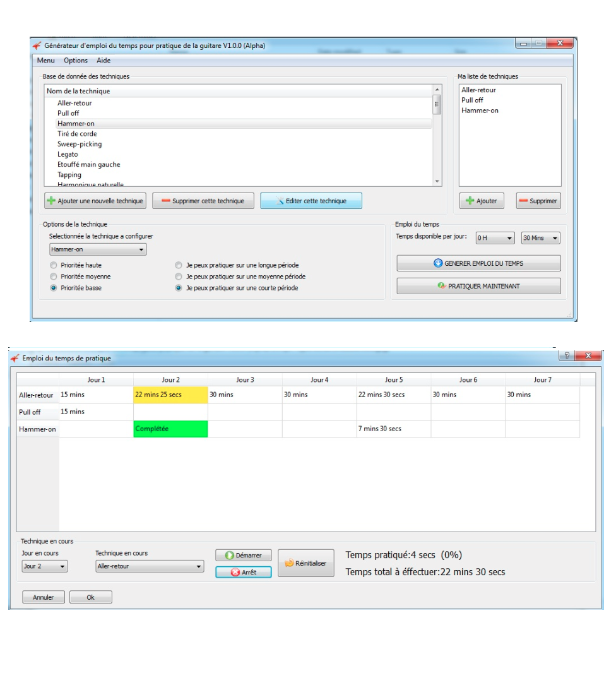Click the 'Réinitialiser' reset icon button
The height and width of the screenshot is (678, 616).
pyautogui.click(x=305, y=563)
